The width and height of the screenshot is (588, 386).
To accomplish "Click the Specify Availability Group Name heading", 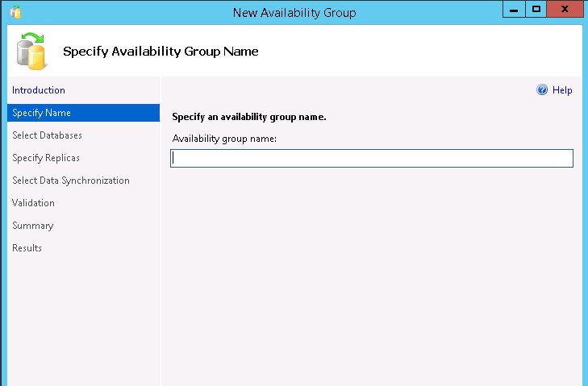I will (x=161, y=52).
